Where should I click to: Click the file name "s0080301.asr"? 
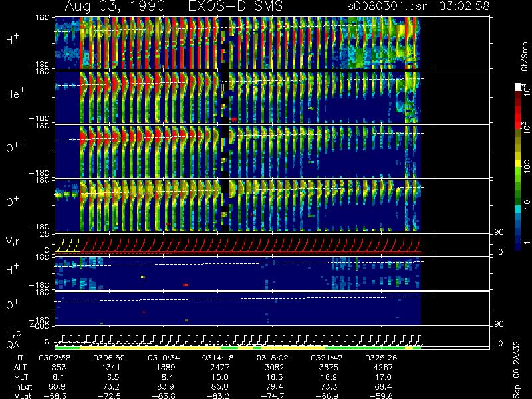click(387, 6)
